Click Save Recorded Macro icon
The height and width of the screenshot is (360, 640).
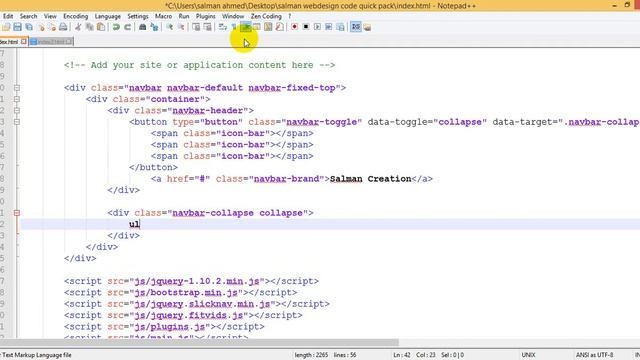click(x=340, y=27)
